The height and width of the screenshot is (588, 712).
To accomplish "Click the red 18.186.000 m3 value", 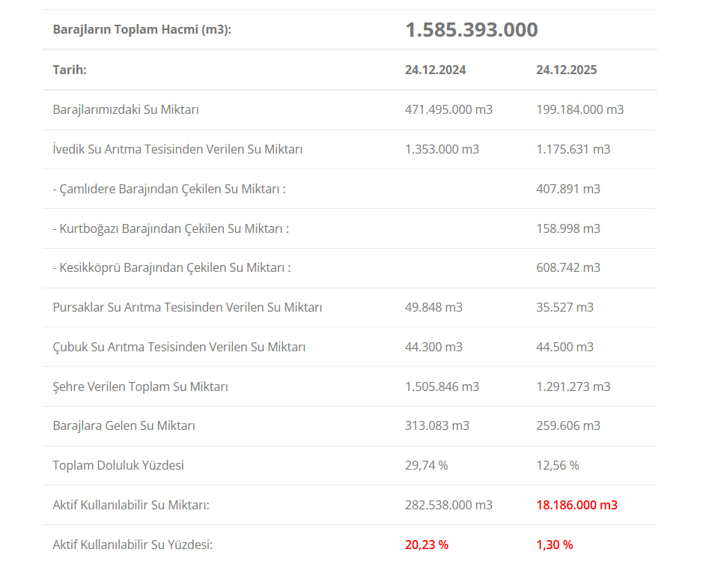I will pos(576,505).
